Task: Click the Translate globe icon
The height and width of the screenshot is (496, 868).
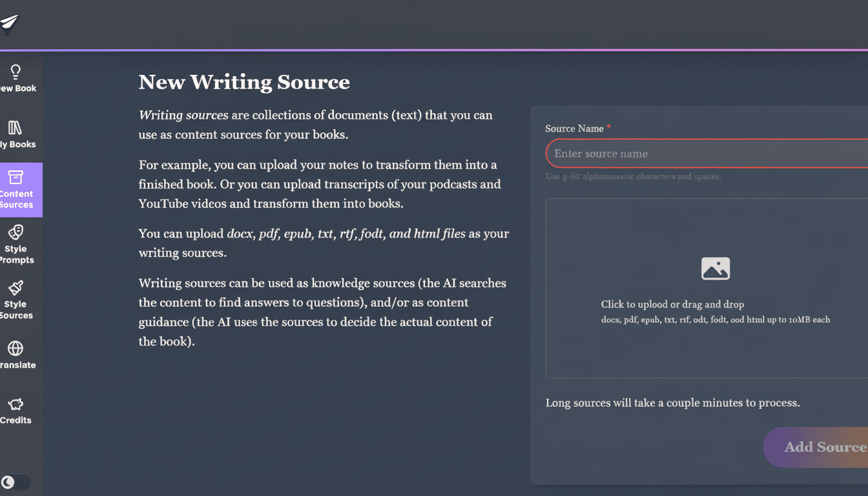Action: [x=15, y=347]
